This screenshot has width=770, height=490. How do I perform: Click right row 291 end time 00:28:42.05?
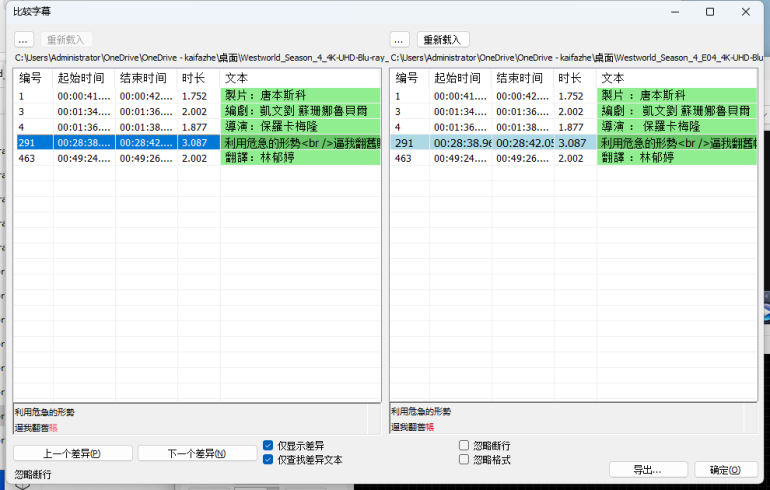(x=523, y=142)
